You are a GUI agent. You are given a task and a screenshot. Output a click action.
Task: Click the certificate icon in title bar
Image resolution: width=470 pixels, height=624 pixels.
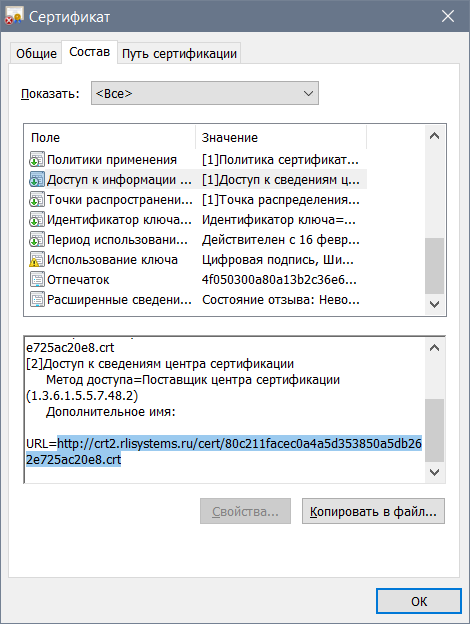pos(14,16)
